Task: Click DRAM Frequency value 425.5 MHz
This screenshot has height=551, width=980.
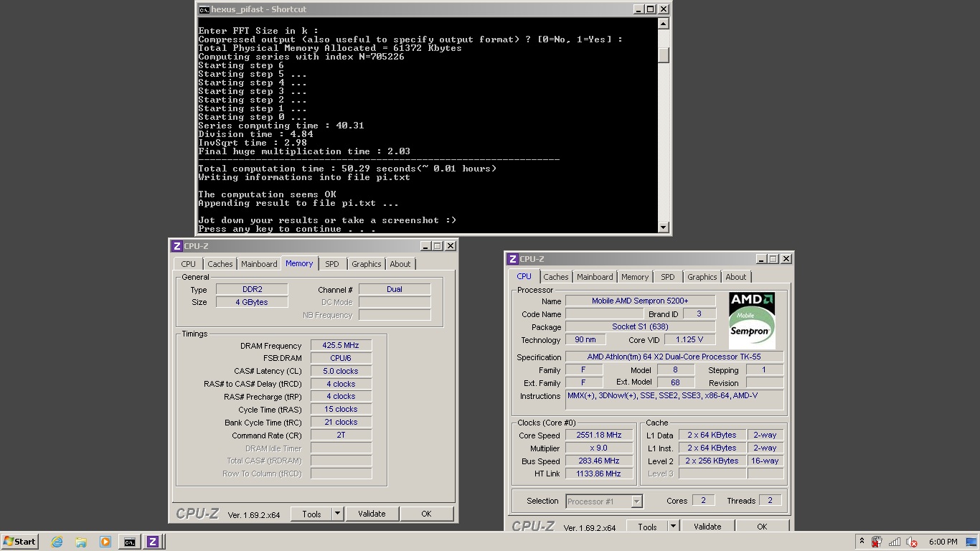Action: point(341,345)
